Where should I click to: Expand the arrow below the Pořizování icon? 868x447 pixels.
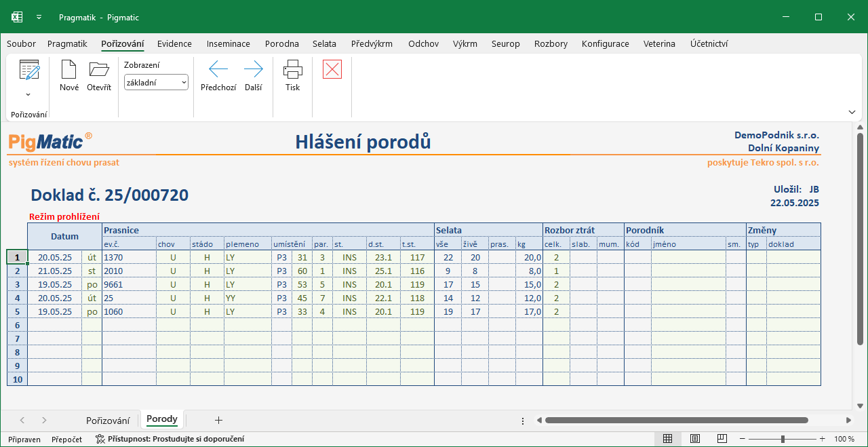pos(28,94)
